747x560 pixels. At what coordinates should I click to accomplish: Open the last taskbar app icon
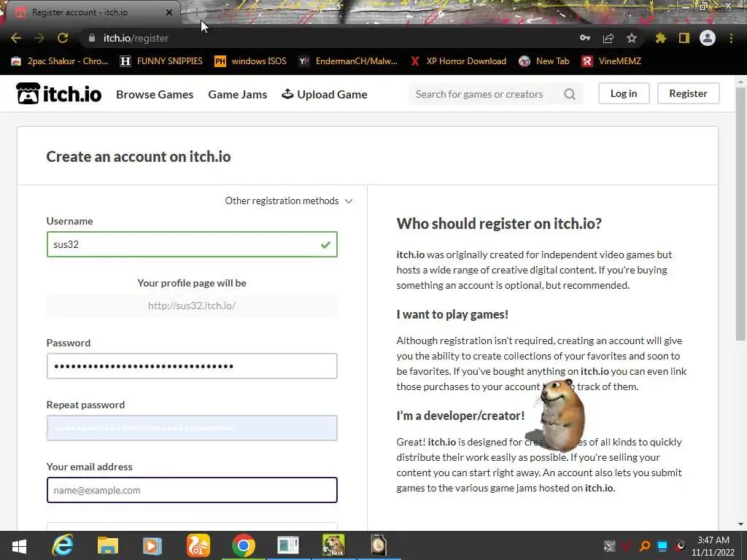pyautogui.click(x=379, y=545)
